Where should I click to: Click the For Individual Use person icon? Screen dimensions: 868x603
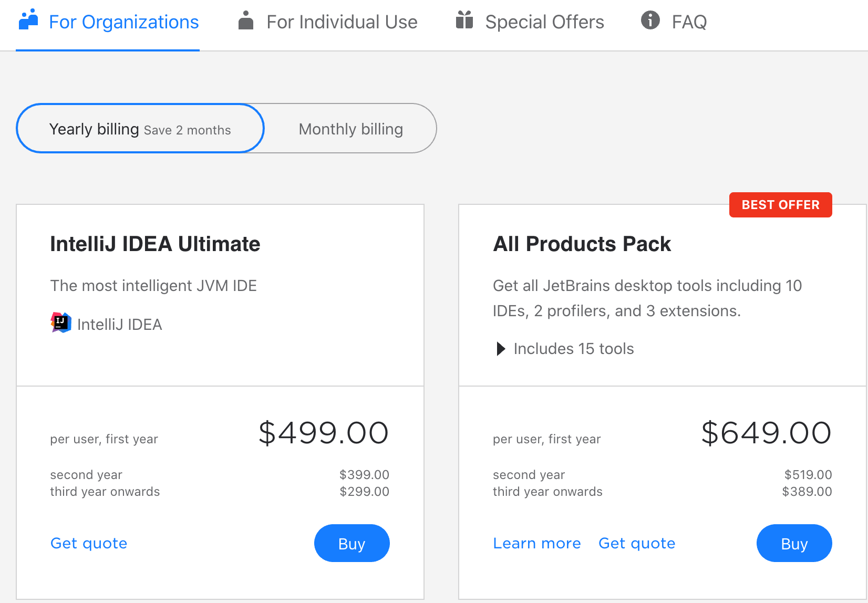coord(245,20)
